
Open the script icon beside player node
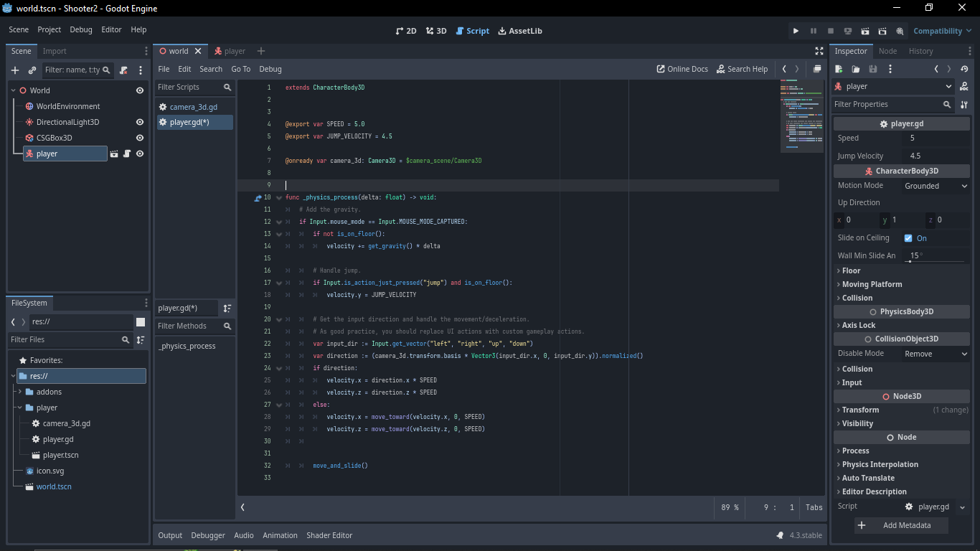pyautogui.click(x=127, y=154)
